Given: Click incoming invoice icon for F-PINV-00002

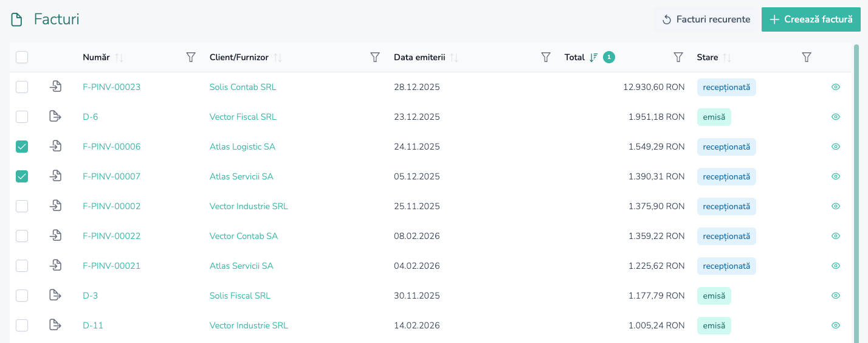Looking at the screenshot, I should click(55, 206).
